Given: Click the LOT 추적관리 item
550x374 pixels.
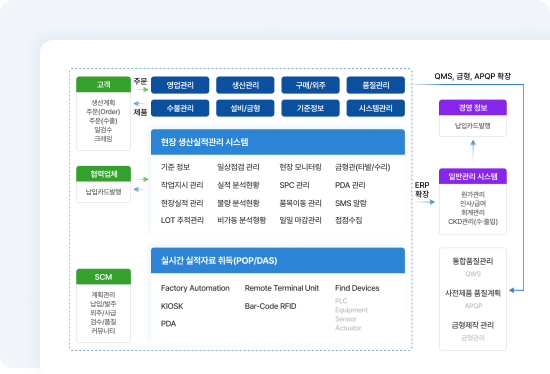Looking at the screenshot, I should point(182,220).
